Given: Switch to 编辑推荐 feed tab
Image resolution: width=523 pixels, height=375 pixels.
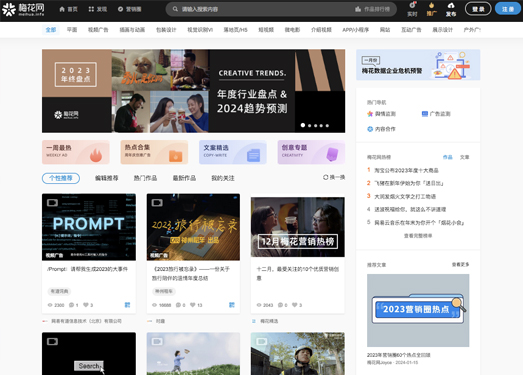Looking at the screenshot, I should 107,178.
